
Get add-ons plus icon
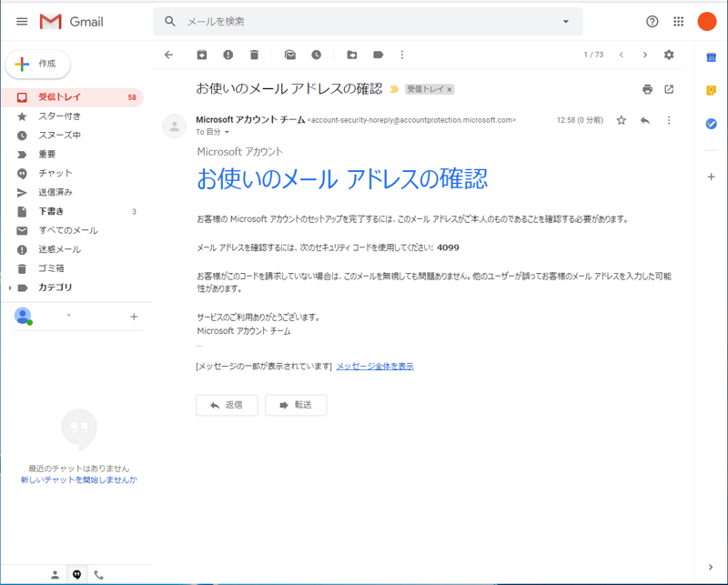[x=711, y=177]
